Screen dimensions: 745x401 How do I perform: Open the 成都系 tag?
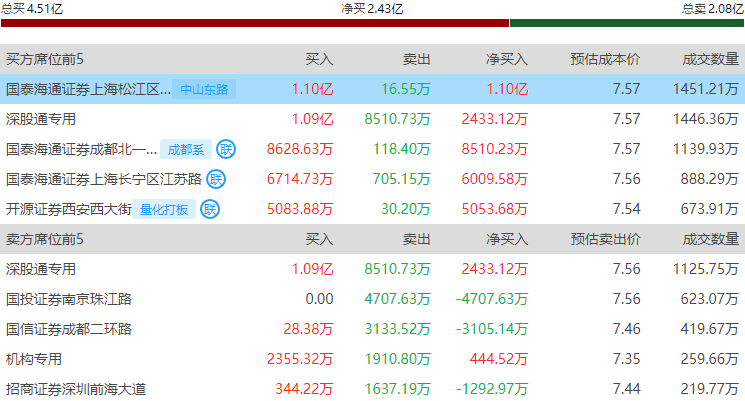tap(186, 150)
